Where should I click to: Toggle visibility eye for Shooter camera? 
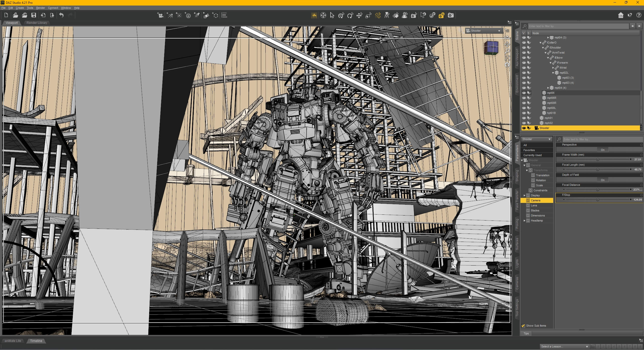click(524, 128)
